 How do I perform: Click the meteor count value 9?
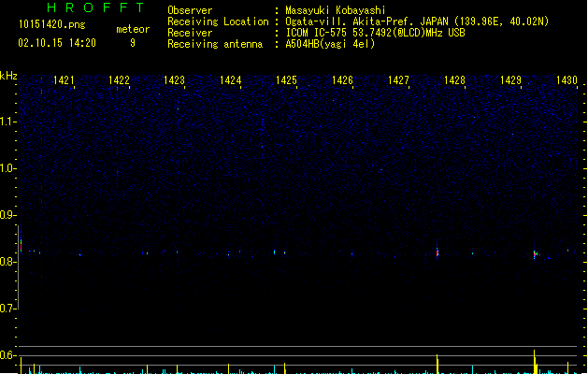coord(133,43)
